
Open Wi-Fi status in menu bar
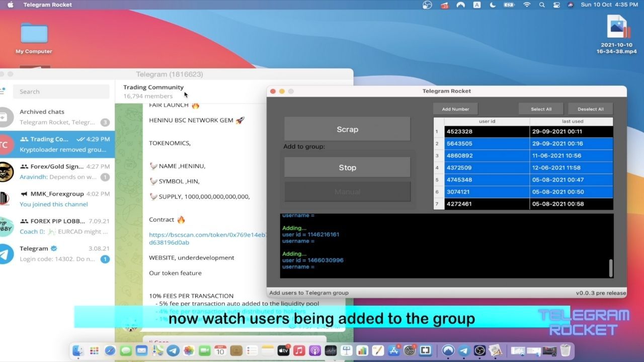(x=527, y=5)
